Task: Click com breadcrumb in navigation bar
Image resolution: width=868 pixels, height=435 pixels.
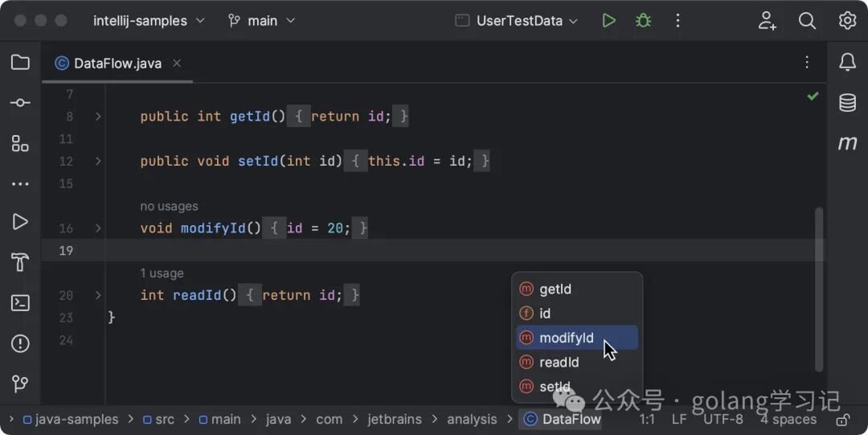Action: (x=330, y=420)
